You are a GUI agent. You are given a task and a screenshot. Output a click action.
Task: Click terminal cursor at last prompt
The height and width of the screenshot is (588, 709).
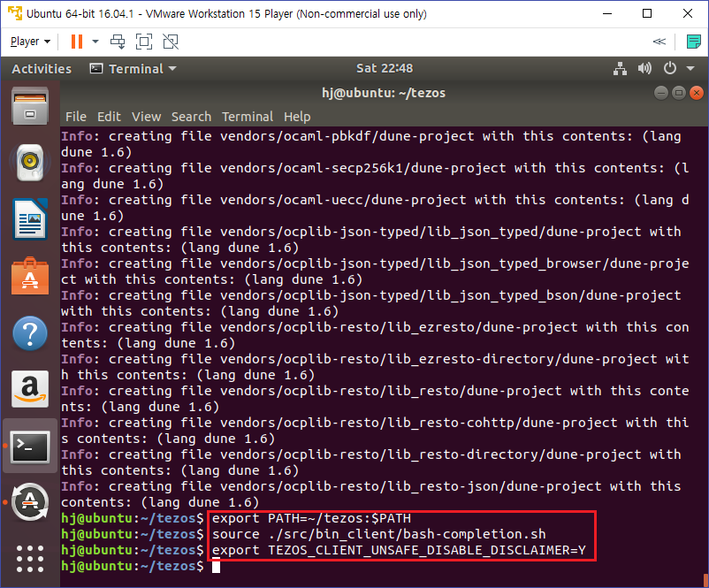click(x=216, y=566)
